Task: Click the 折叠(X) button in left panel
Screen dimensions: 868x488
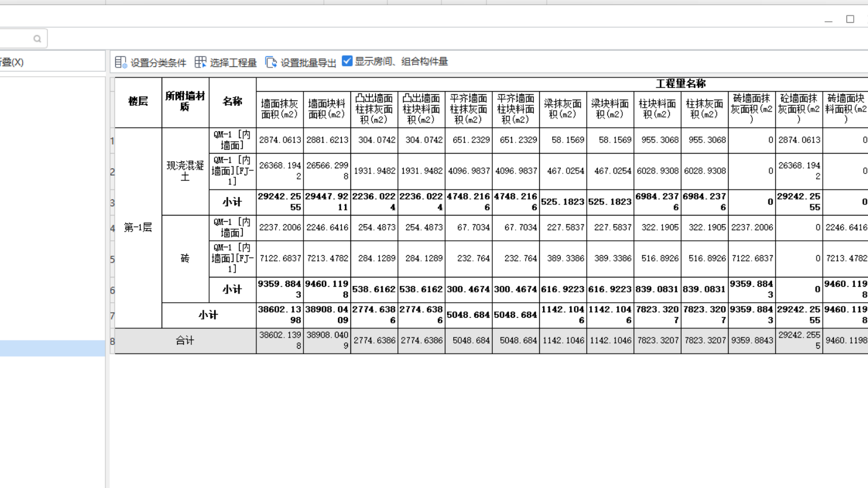Action: click(11, 62)
